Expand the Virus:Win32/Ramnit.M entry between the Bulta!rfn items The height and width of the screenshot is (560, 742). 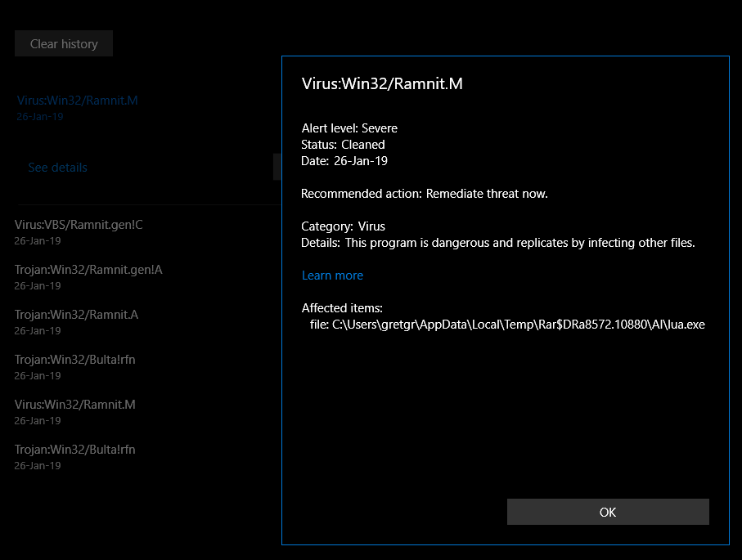(x=74, y=405)
